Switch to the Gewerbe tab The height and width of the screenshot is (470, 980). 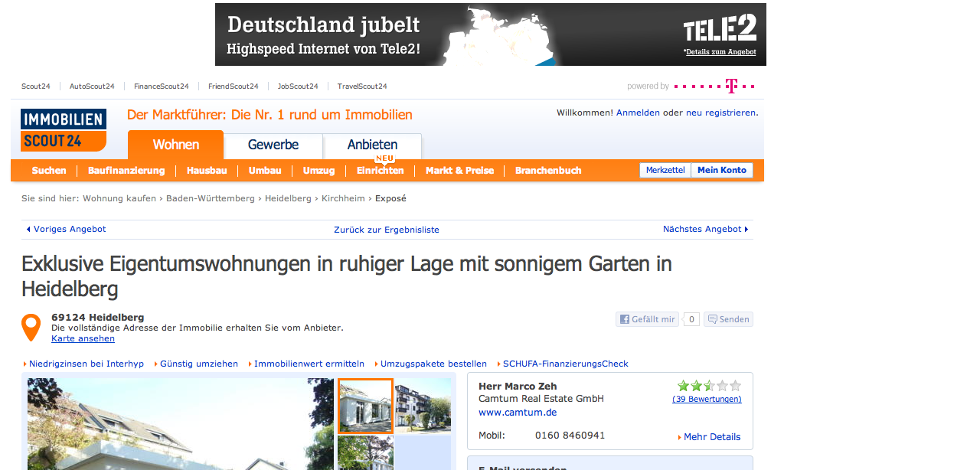pos(273,145)
